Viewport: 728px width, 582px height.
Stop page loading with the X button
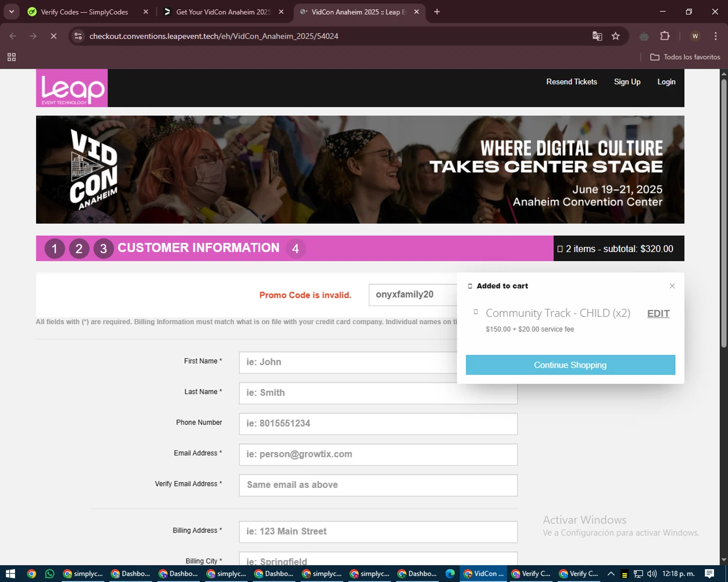click(x=53, y=36)
